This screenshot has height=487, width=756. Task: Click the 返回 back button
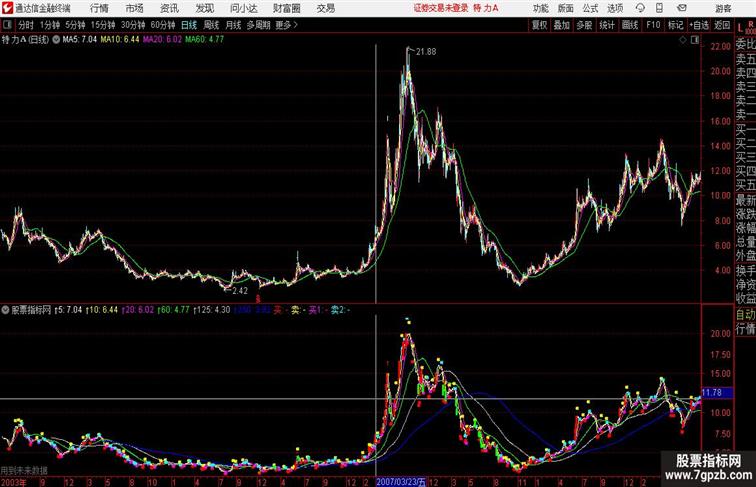click(x=722, y=25)
